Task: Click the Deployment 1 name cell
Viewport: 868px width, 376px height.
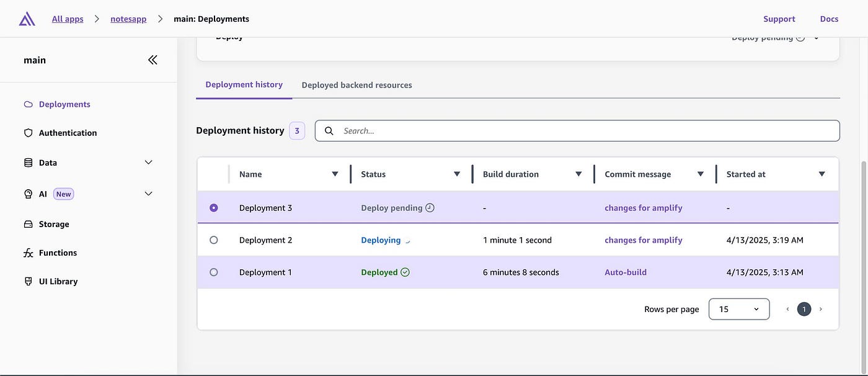Action: 265,272
